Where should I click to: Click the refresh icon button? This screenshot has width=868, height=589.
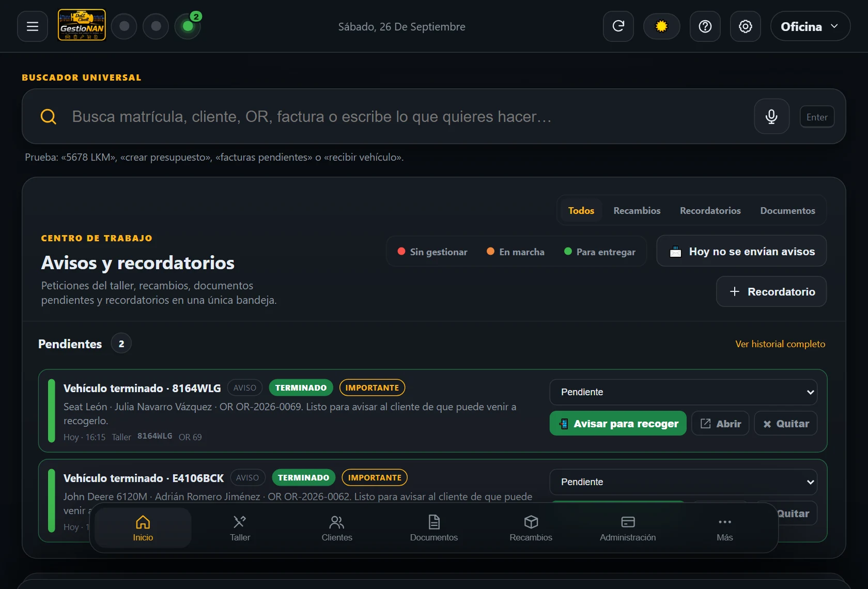coord(618,26)
